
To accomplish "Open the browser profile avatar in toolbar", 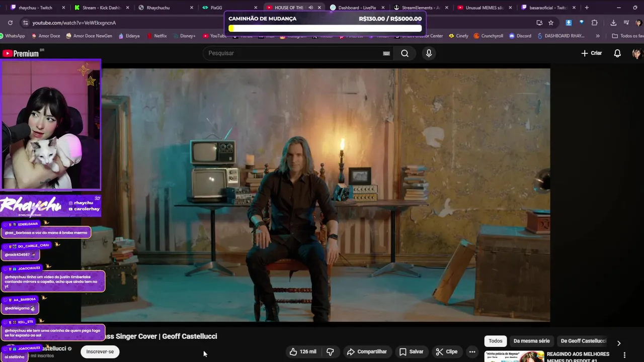I will (638, 23).
